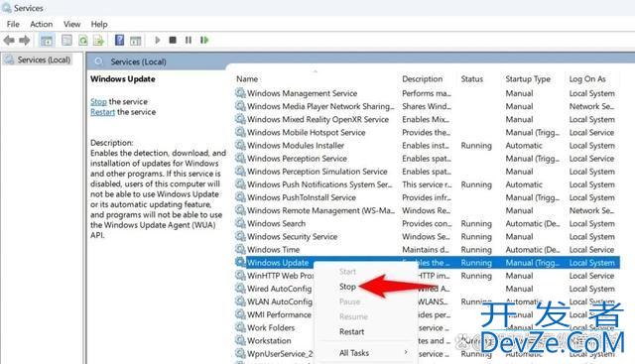Click the Restart the service link

(x=102, y=112)
